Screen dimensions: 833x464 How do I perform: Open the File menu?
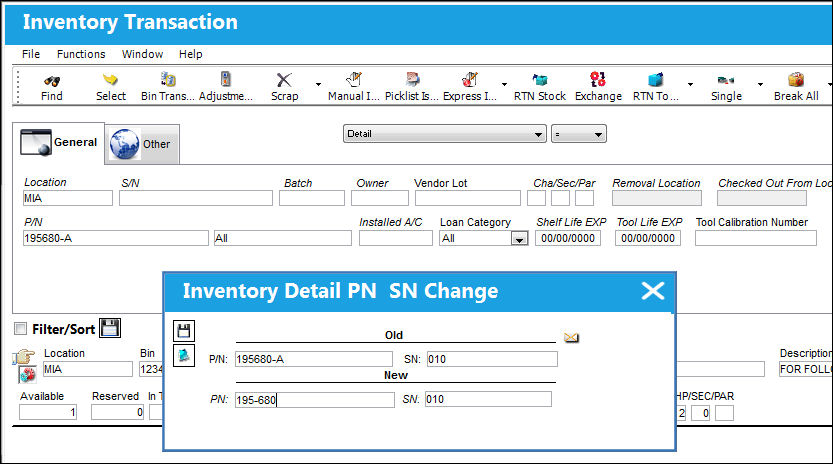31,54
